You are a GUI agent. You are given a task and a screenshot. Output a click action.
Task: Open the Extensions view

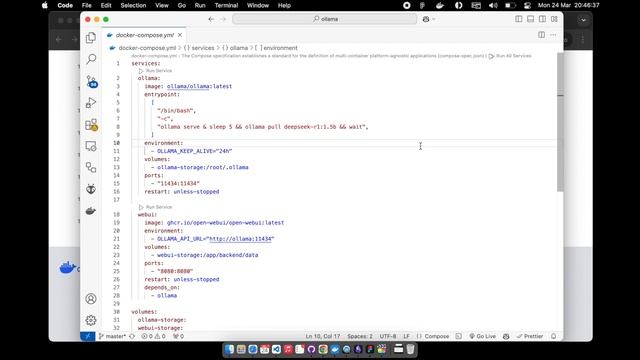click(x=91, y=124)
